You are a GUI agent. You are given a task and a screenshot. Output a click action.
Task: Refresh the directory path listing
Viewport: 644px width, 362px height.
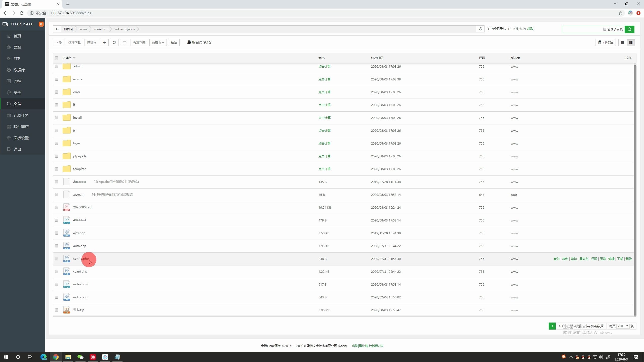(480, 29)
